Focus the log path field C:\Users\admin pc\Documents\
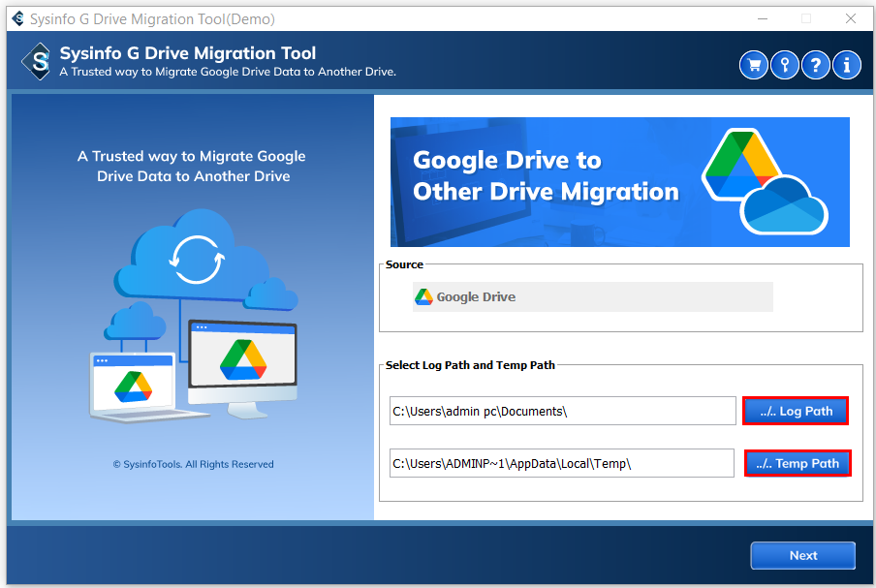Screen dimensions: 876x588 tap(563, 411)
